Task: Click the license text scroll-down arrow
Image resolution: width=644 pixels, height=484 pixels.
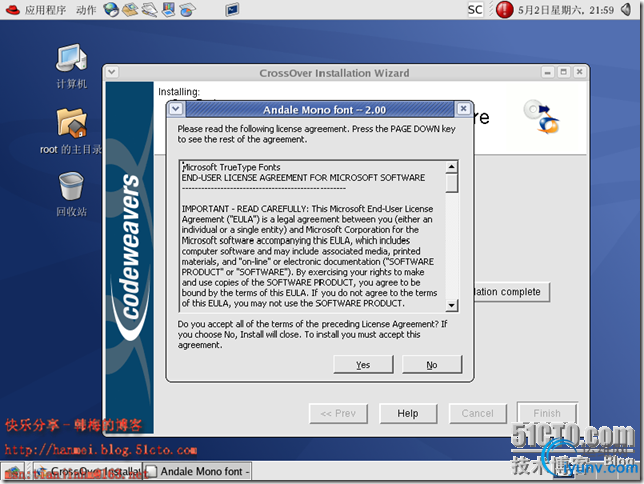Action: tap(452, 305)
